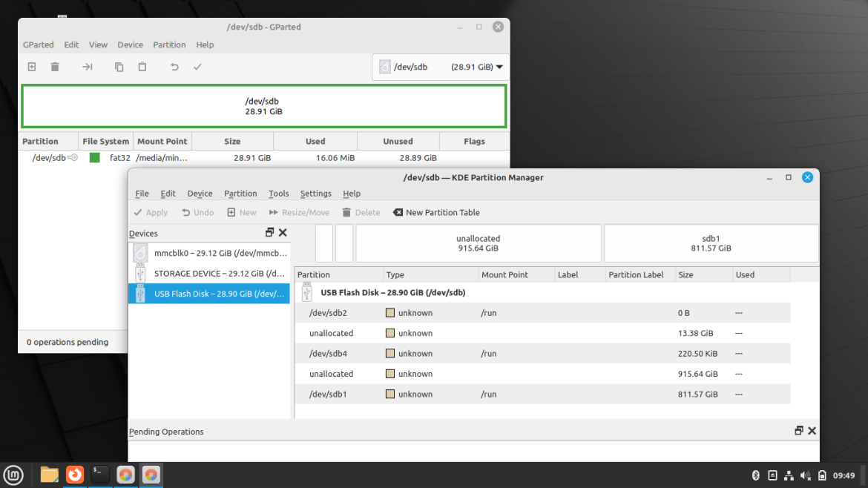The image size is (868, 488).
Task: Click the Resize/Move toolbar button
Action: point(299,212)
